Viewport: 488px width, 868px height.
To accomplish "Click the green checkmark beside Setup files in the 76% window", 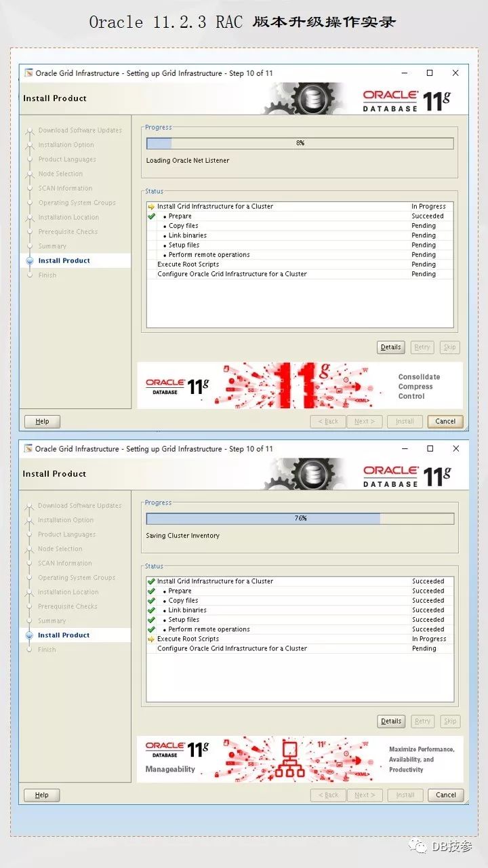I will tap(151, 620).
